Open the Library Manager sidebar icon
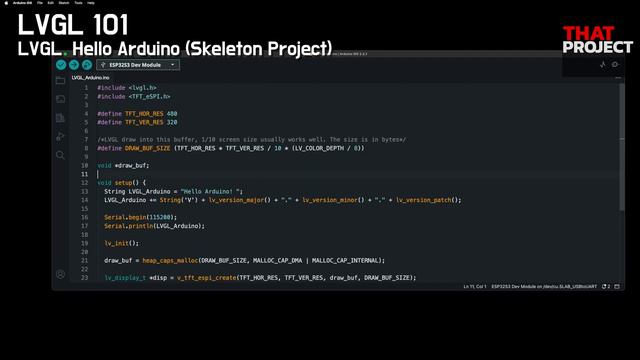Screen dimensions: 640x360 click(60, 118)
